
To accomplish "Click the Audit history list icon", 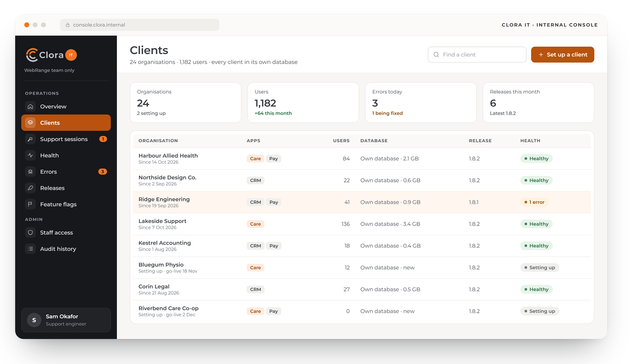I will coord(30,249).
